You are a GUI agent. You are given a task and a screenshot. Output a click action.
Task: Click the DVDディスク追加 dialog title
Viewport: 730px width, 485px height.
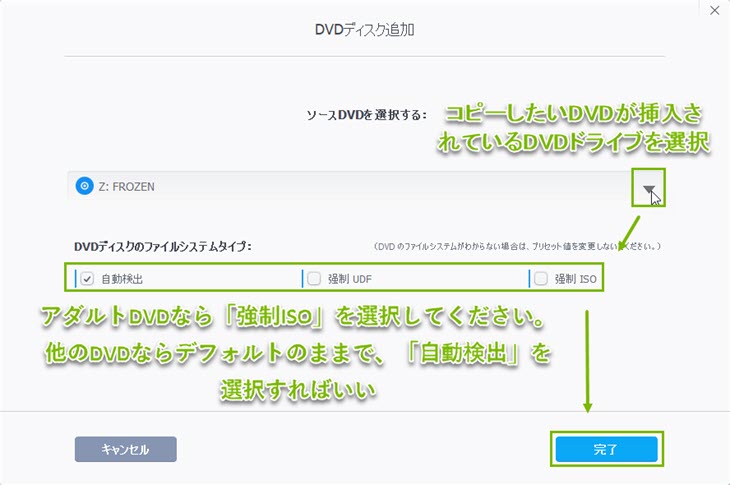365,30
